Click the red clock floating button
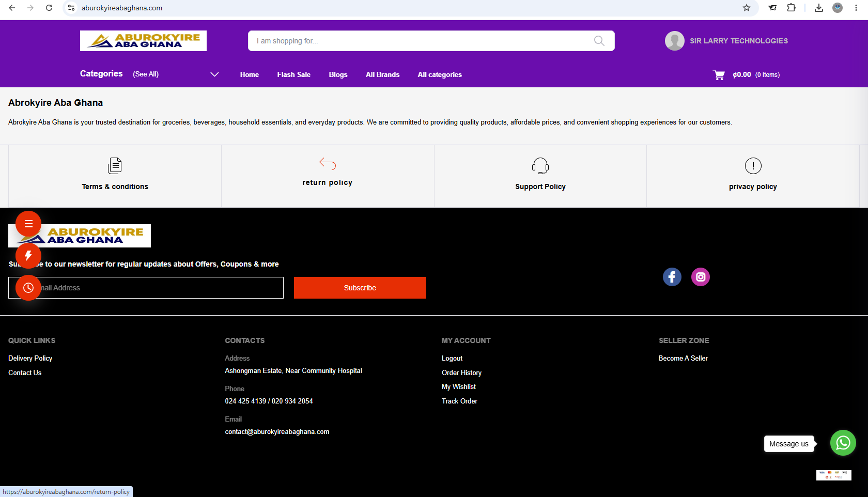The image size is (868, 497). pyautogui.click(x=28, y=288)
